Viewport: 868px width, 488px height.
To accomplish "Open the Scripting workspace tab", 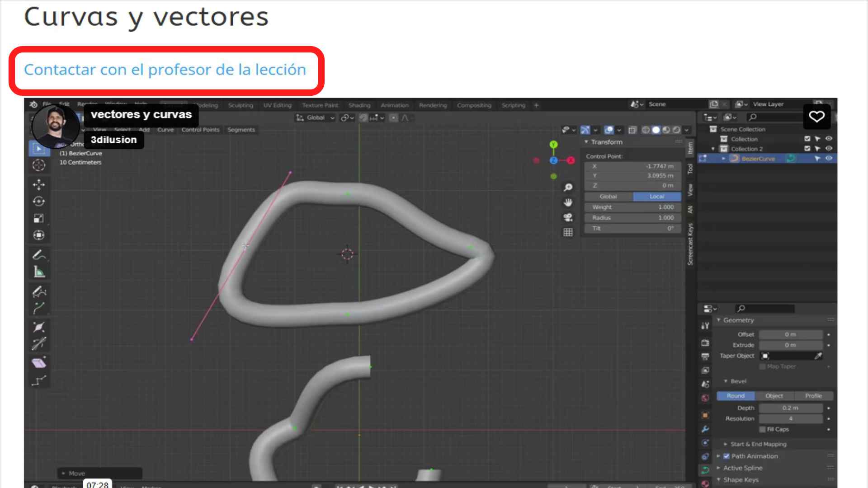I will pyautogui.click(x=514, y=105).
